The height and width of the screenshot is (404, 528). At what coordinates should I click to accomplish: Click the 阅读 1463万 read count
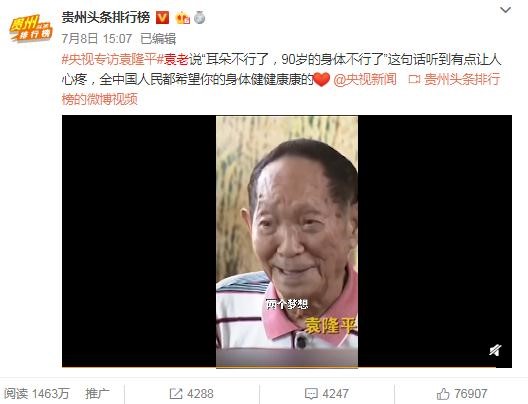[x=37, y=393]
